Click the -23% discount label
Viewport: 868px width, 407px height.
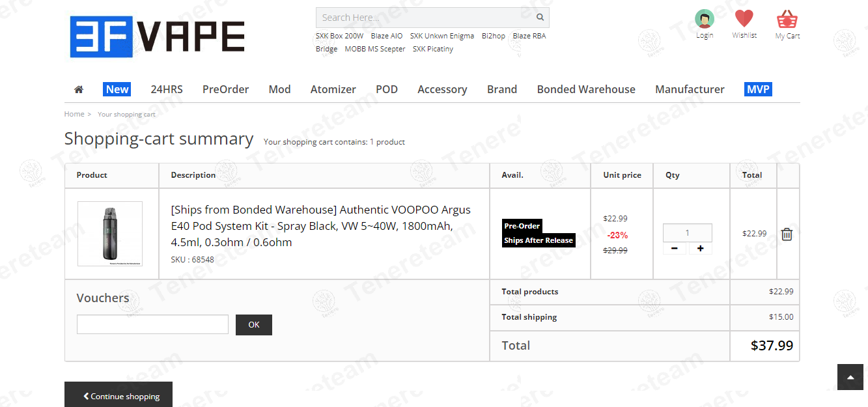(x=617, y=235)
